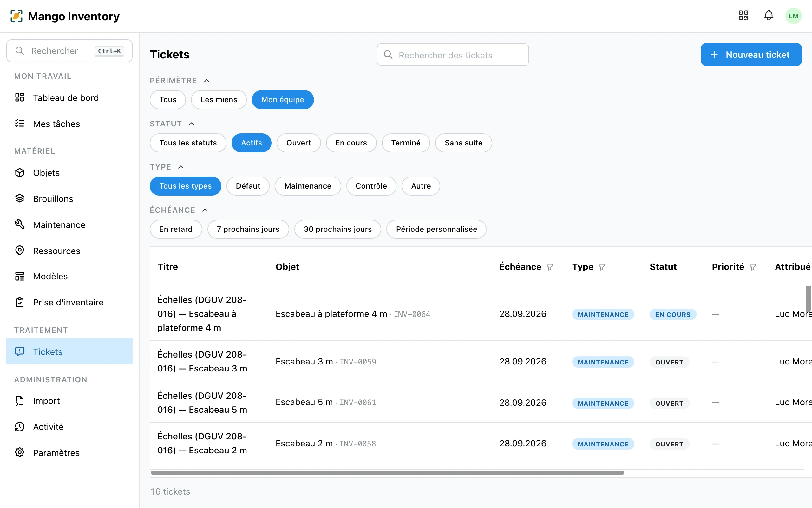Toggle the Défaut type filter
Viewport: 812px width, 508px height.
(x=248, y=186)
